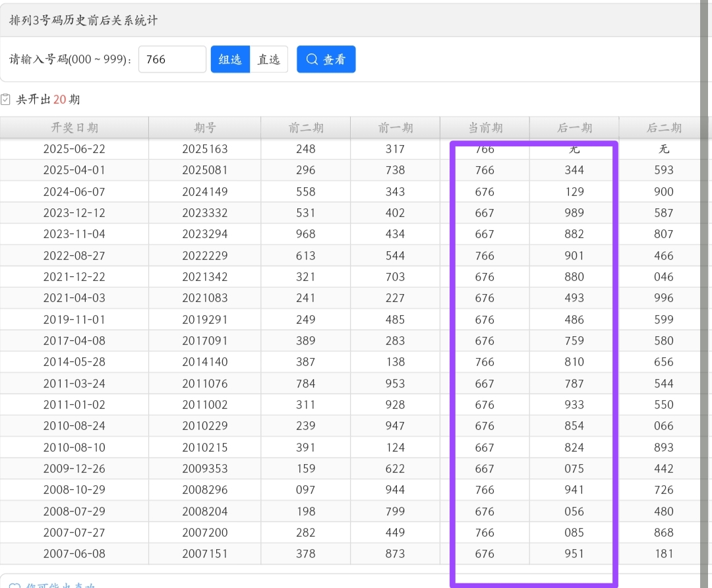
Task: Click issue number 2007200
Action: [x=205, y=533]
